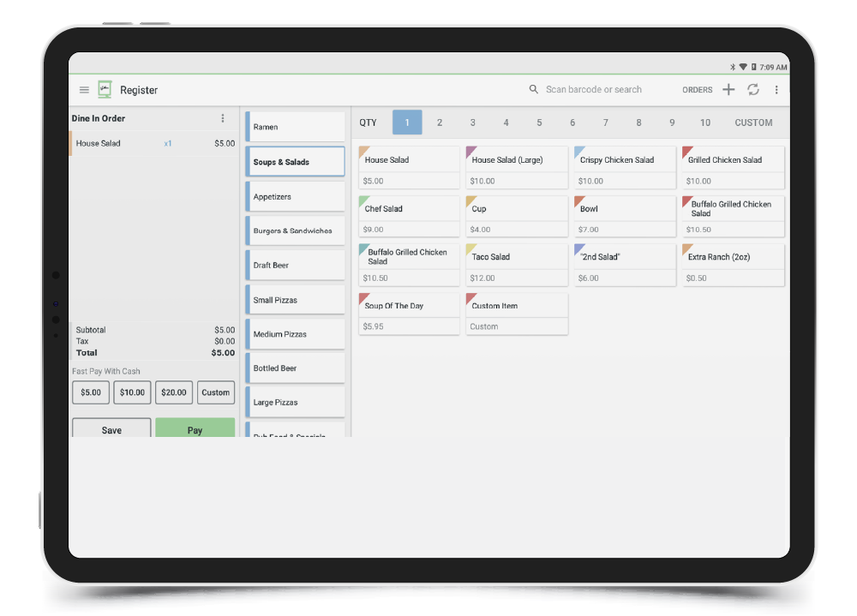Switch to Draft Beer category
Screen dimensions: 857x616
tap(296, 266)
